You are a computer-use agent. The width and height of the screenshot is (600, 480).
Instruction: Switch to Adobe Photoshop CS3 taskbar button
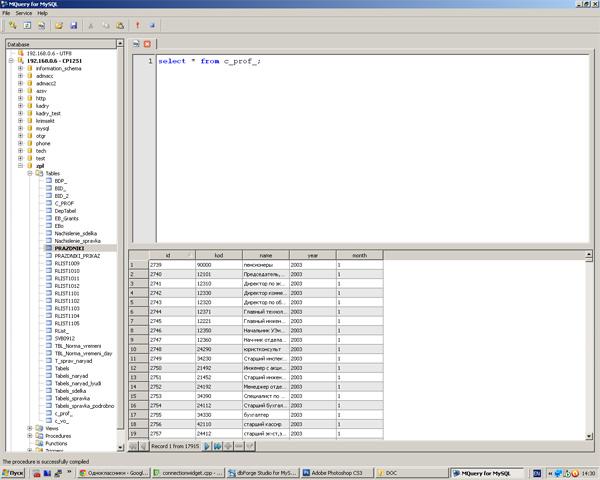click(x=337, y=473)
